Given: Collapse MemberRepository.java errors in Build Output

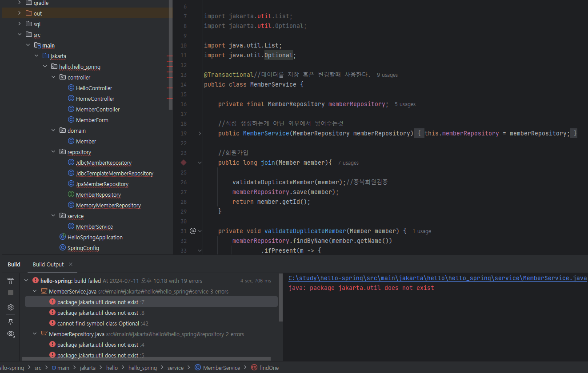Looking at the screenshot, I should pos(35,334).
